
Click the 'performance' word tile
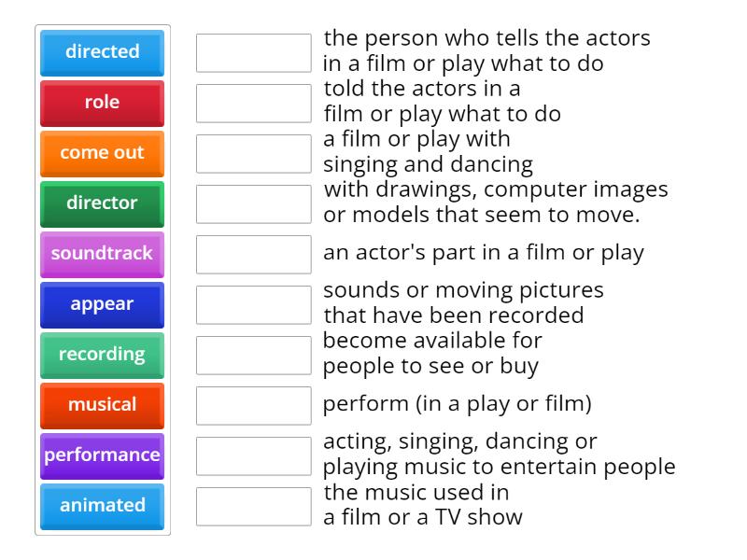click(102, 455)
